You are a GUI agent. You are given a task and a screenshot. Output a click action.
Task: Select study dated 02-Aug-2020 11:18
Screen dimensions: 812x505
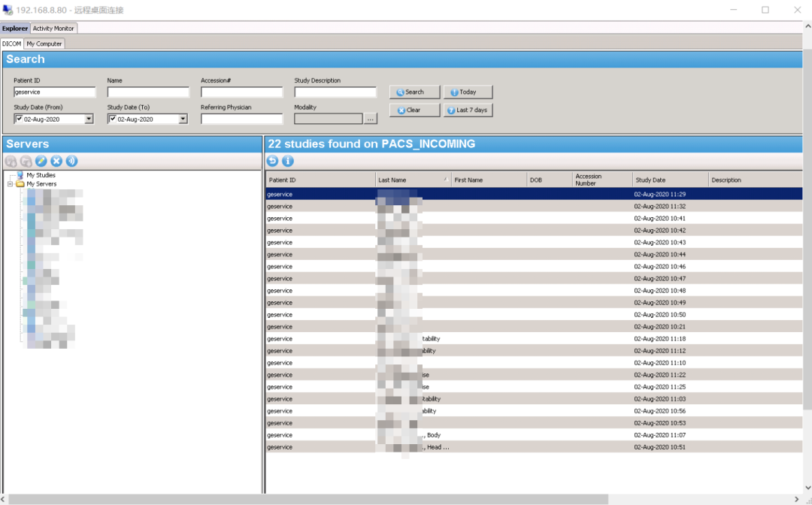click(534, 338)
